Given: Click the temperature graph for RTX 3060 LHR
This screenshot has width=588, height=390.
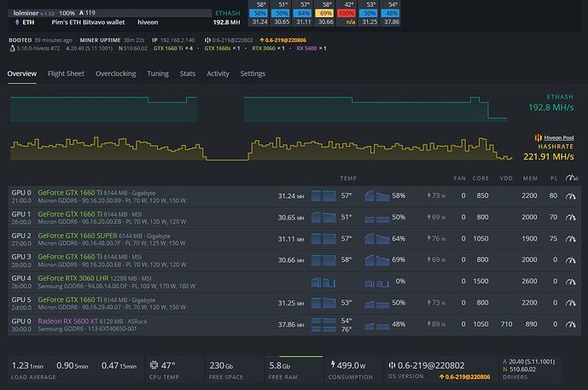Looking at the screenshot, I should (x=323, y=282).
